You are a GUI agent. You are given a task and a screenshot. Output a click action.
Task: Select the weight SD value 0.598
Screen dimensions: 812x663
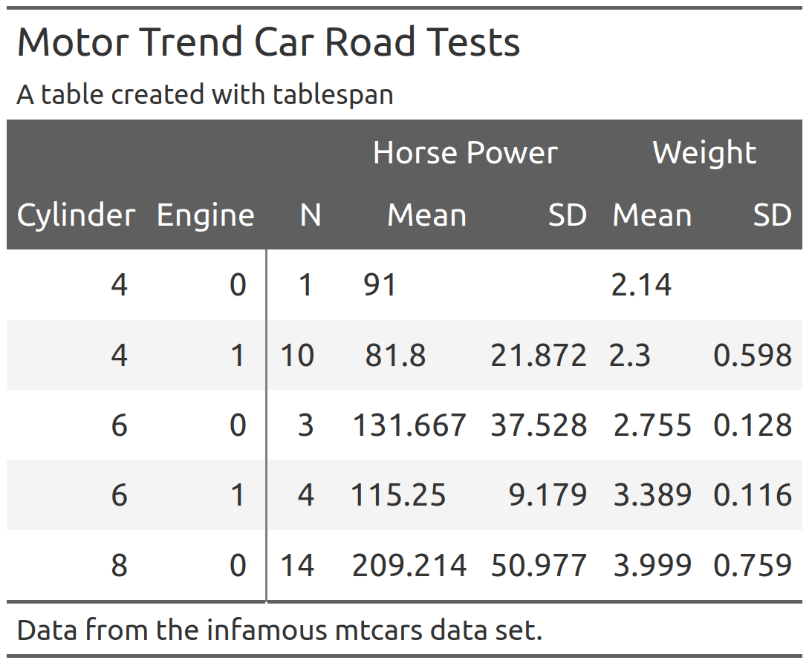[x=753, y=356]
